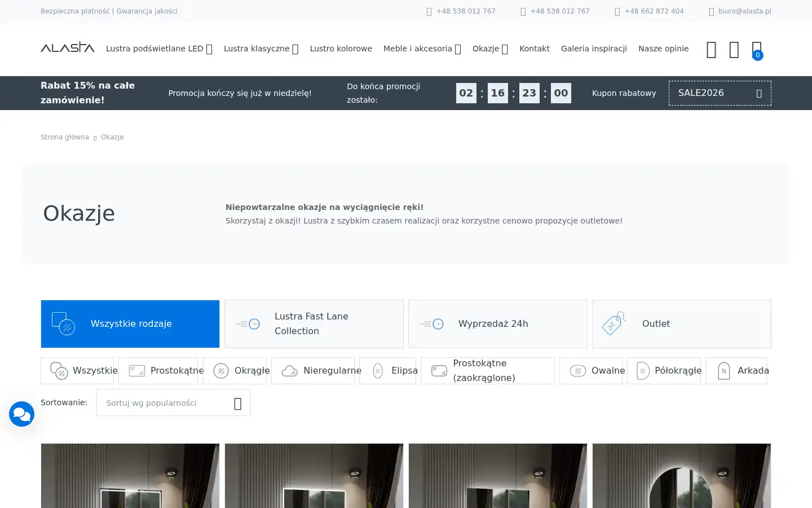The width and height of the screenshot is (812, 508).
Task: Click the countdown hours value 16
Action: click(x=498, y=93)
